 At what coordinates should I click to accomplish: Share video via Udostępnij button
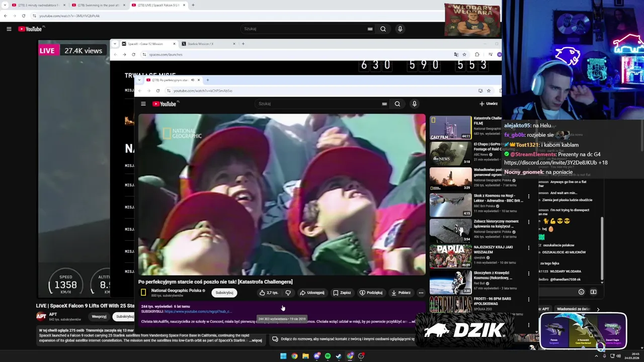(x=312, y=293)
